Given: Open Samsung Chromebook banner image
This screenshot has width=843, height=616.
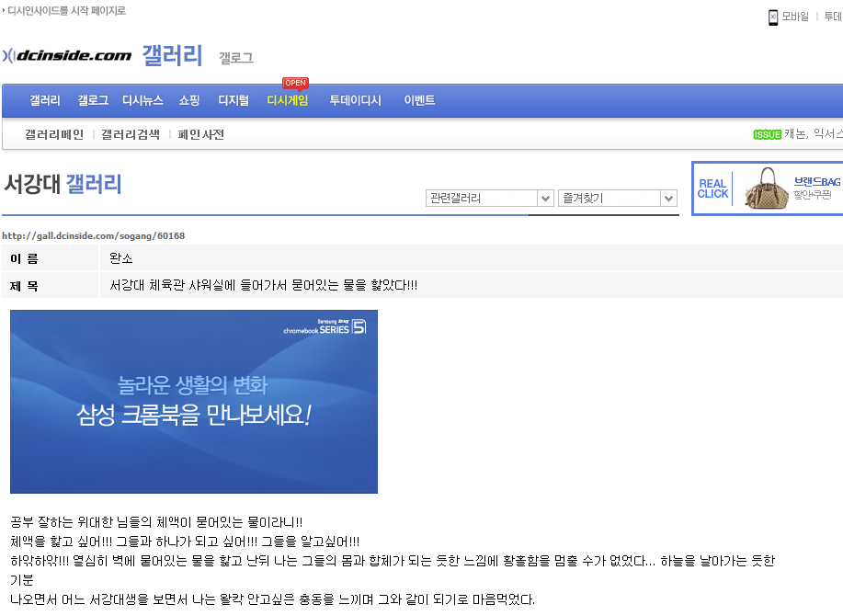Looking at the screenshot, I should coord(194,402).
